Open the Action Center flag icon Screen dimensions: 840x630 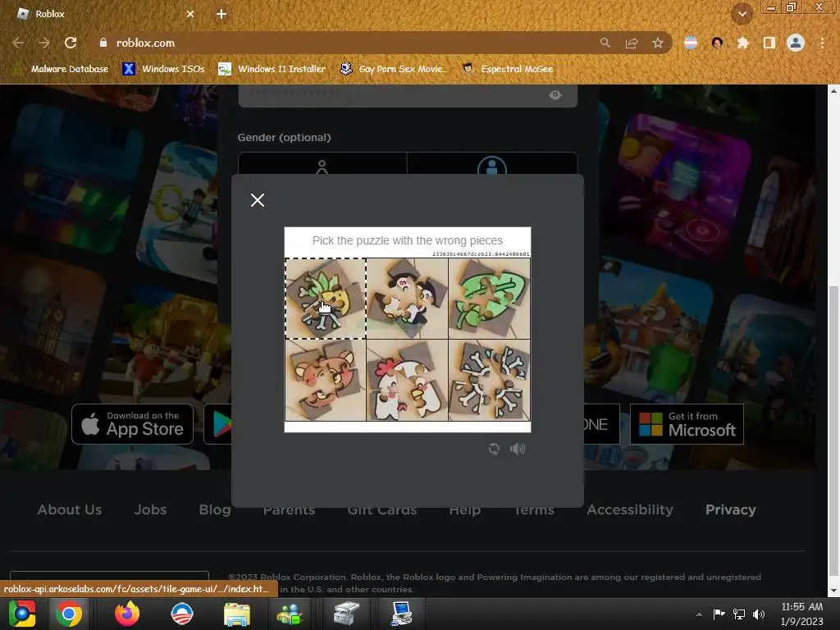[x=719, y=614]
